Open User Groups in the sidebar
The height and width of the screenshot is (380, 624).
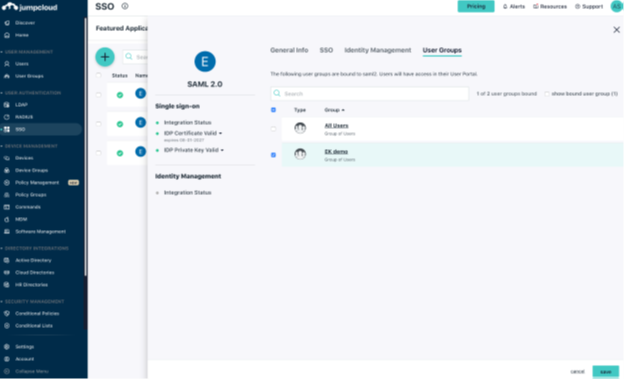(x=29, y=76)
